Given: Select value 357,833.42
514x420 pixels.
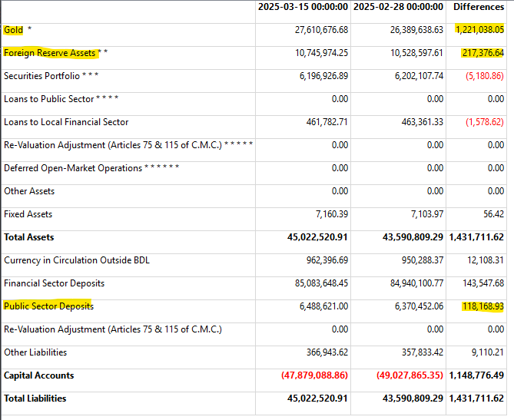Looking at the screenshot, I should click(x=423, y=352).
